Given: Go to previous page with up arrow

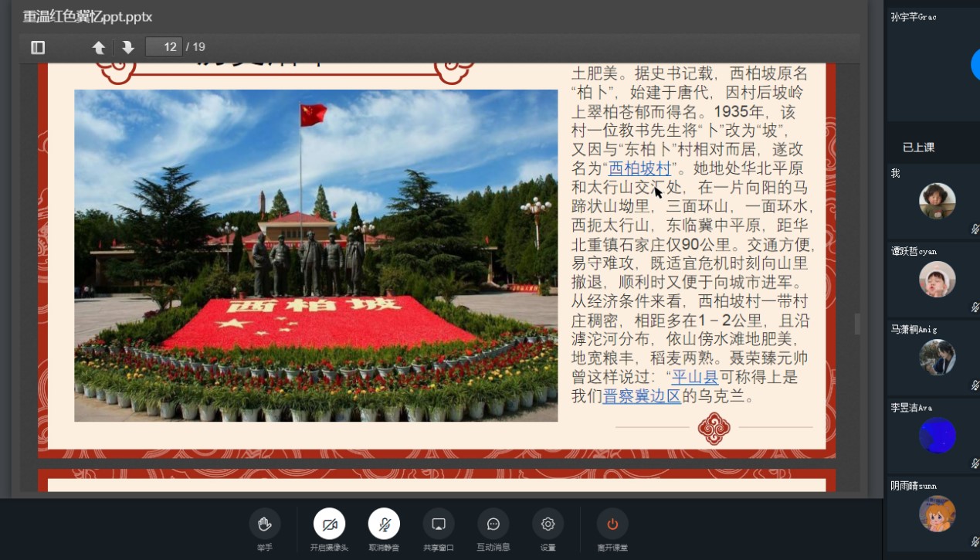Looking at the screenshot, I should 99,47.
